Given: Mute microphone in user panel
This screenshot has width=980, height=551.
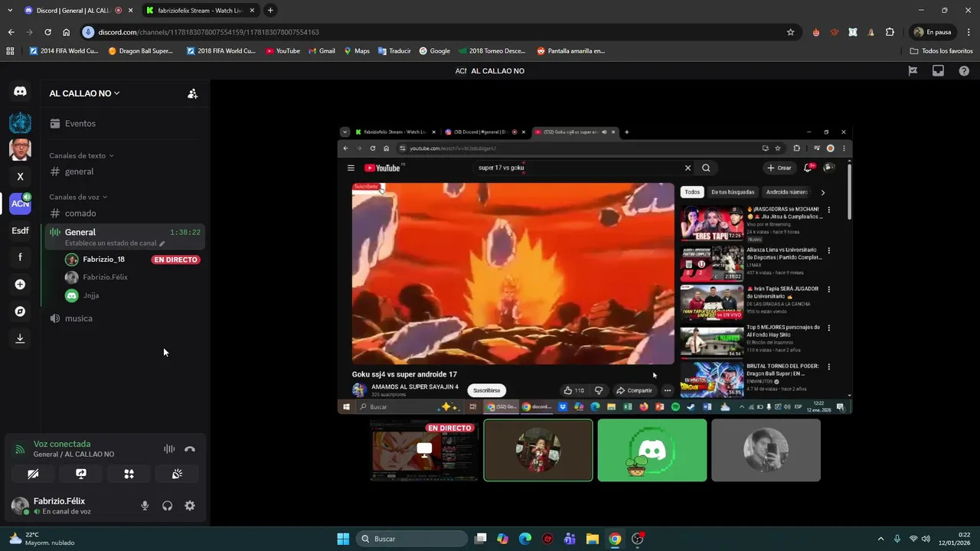Looking at the screenshot, I should click(145, 506).
